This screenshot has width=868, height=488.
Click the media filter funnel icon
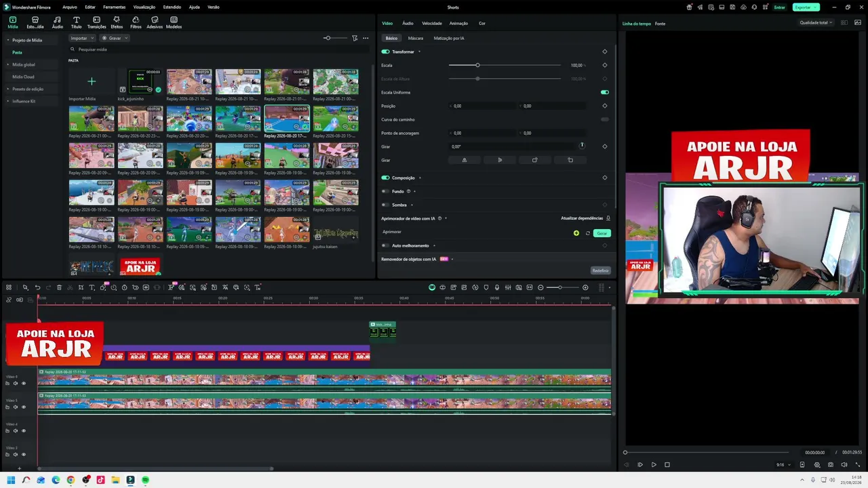pos(355,38)
